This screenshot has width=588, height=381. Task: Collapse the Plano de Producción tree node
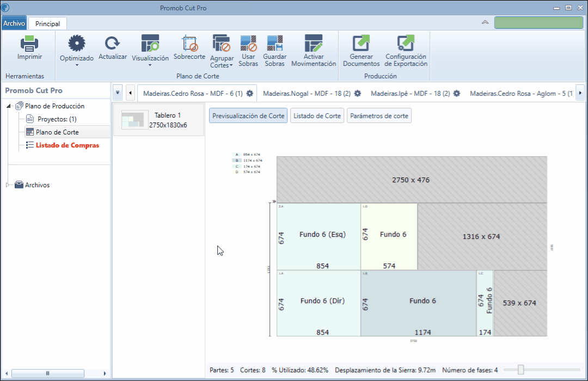(9, 106)
